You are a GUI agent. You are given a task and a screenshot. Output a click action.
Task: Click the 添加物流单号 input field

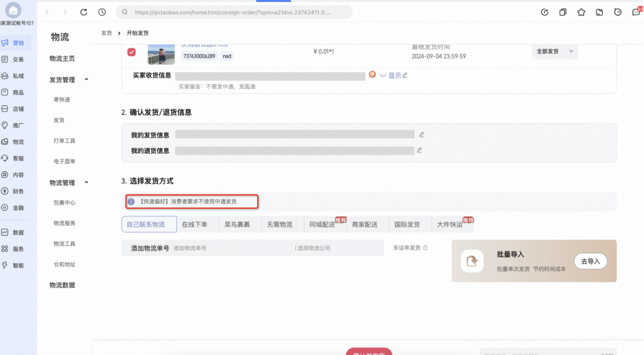coord(233,248)
